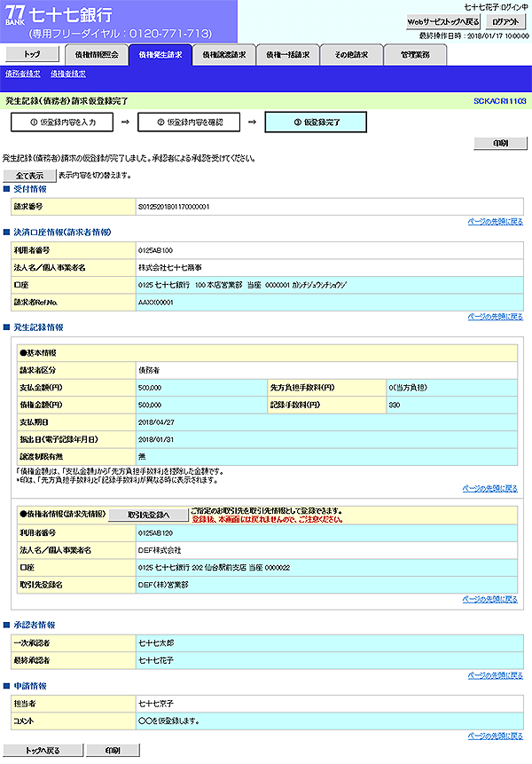Click the 取引先登録へ button

pos(148,515)
